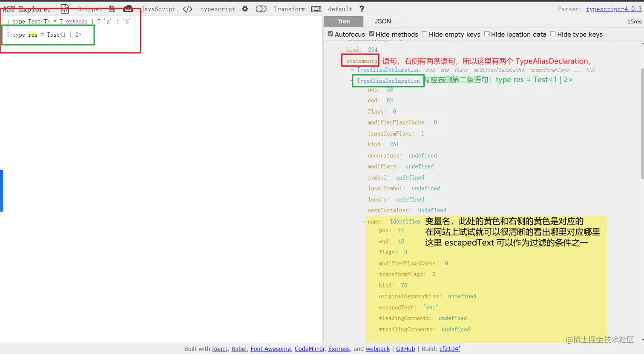Viewport: 644px width, 354px height.
Task: Switch to the JSON tab
Action: [382, 21]
